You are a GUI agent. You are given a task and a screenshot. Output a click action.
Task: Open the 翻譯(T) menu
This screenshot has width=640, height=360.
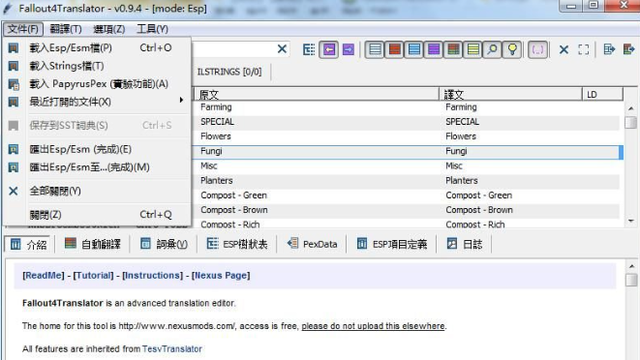[66, 29]
